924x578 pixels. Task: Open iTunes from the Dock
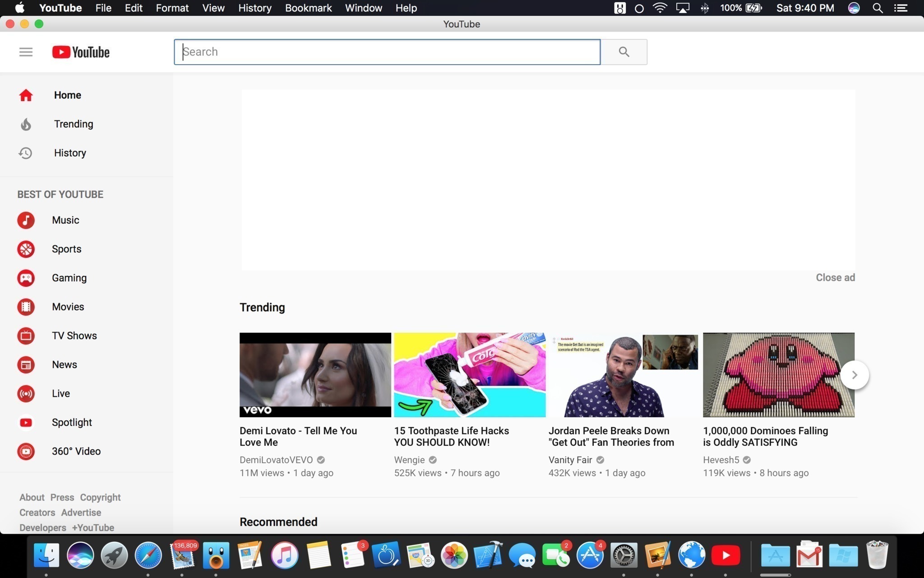coord(284,555)
